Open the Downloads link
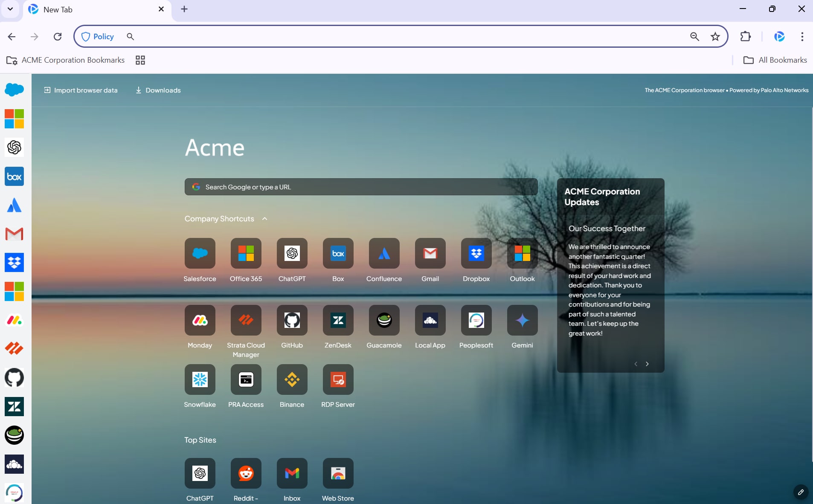813x504 pixels. [x=158, y=90]
